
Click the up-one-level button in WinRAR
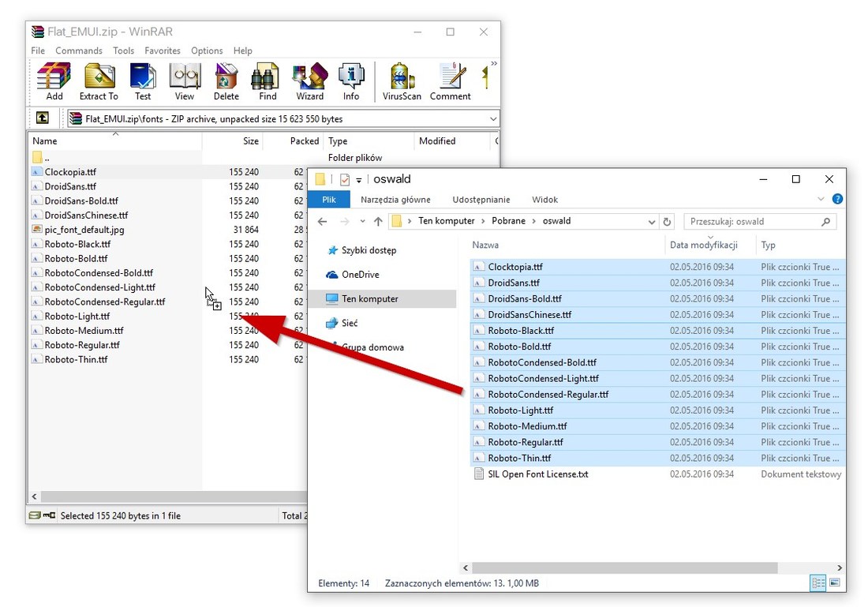point(42,118)
